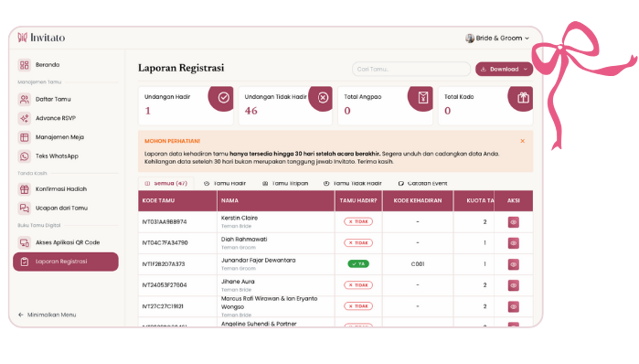Click the Invitato logo
The image size is (639, 364).
click(x=41, y=38)
